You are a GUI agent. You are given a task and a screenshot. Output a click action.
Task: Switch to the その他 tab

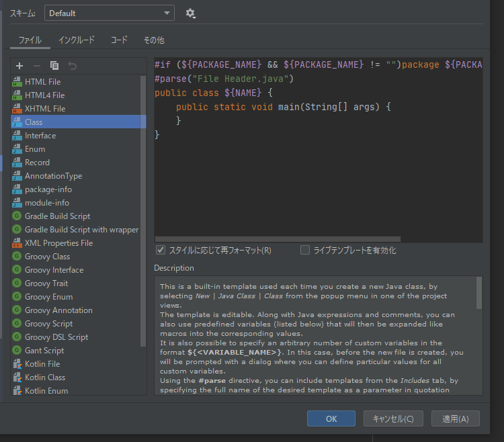[x=154, y=40]
